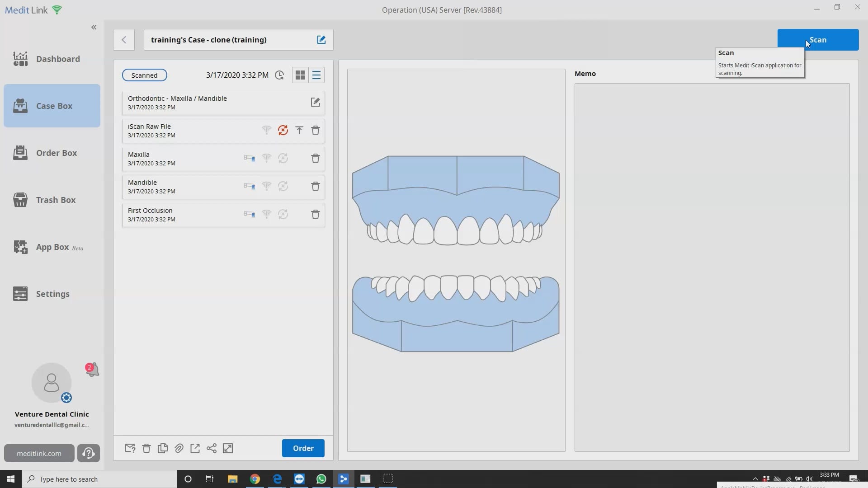868x488 pixels.
Task: Expand the scan timestamp history dropdown
Action: [279, 75]
